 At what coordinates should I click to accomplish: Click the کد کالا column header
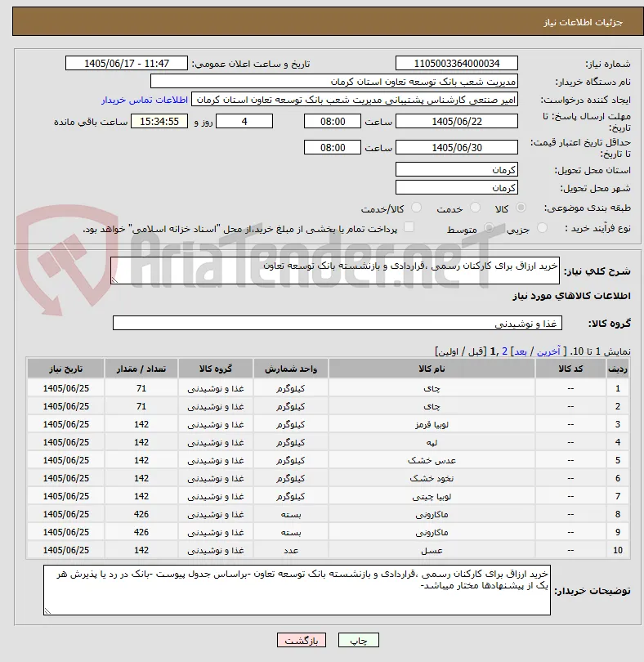[x=570, y=369]
